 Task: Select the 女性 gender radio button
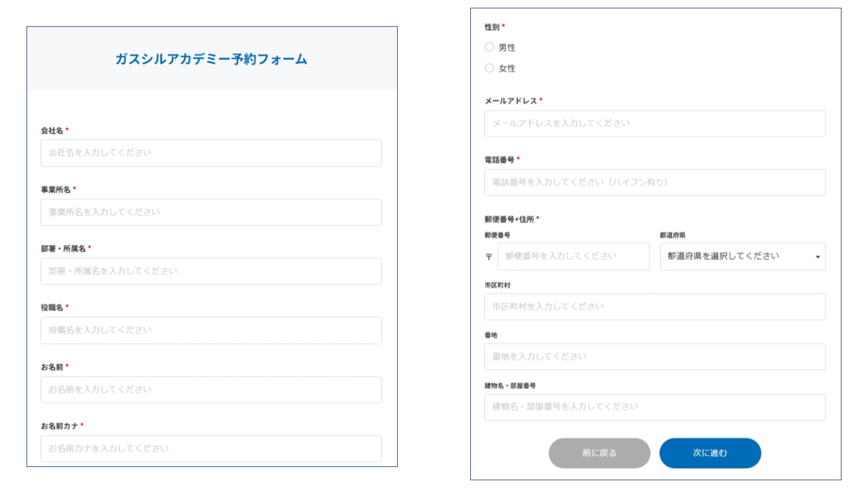point(489,68)
